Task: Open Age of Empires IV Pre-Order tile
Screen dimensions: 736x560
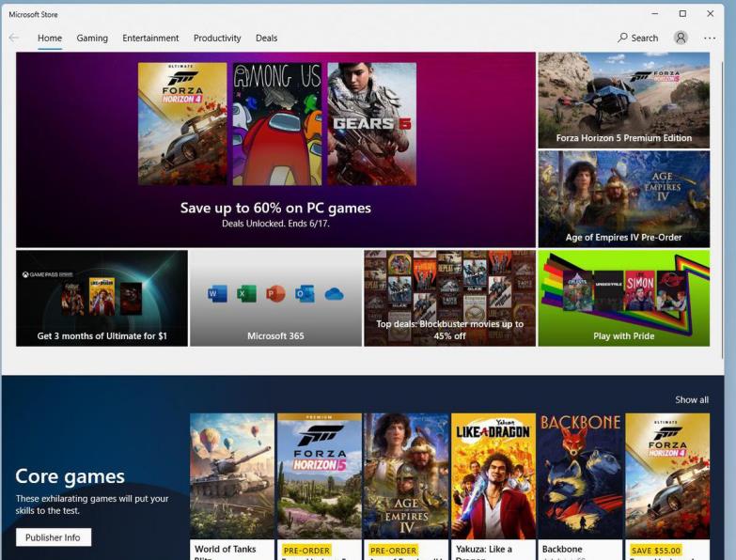Action: click(x=624, y=199)
